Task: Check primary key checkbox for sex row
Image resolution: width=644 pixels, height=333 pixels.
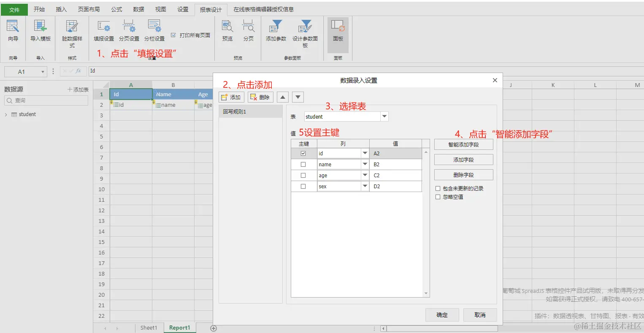Action: click(x=303, y=186)
